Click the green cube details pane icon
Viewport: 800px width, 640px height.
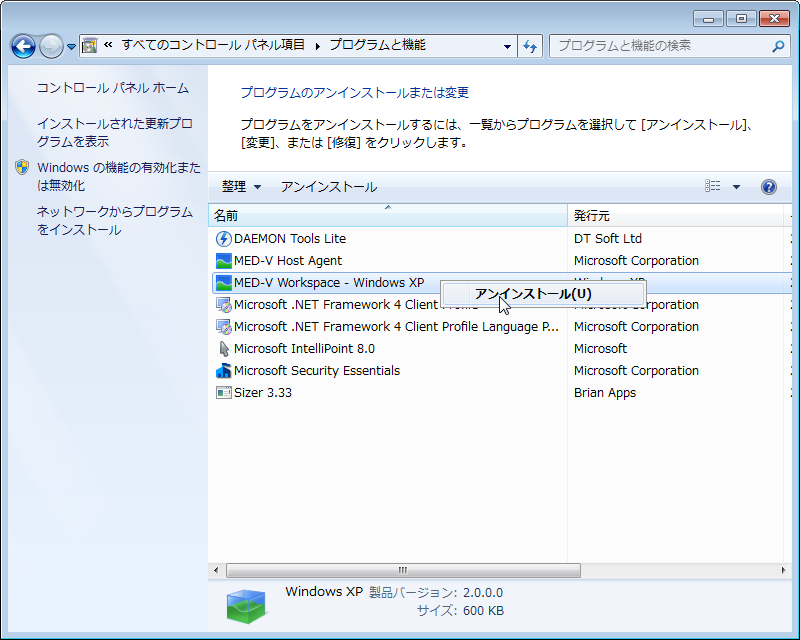(246, 606)
